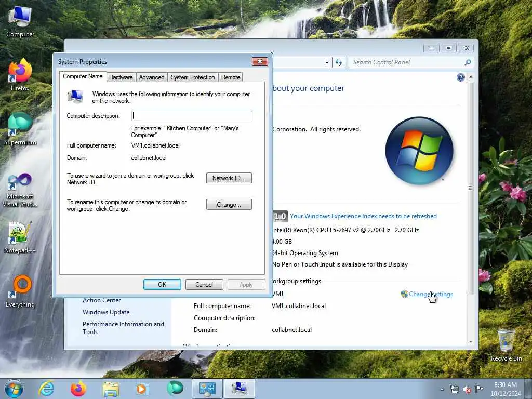Open the Notepad++ desktop shortcut
Screen dimensions: 532x399
20,237
